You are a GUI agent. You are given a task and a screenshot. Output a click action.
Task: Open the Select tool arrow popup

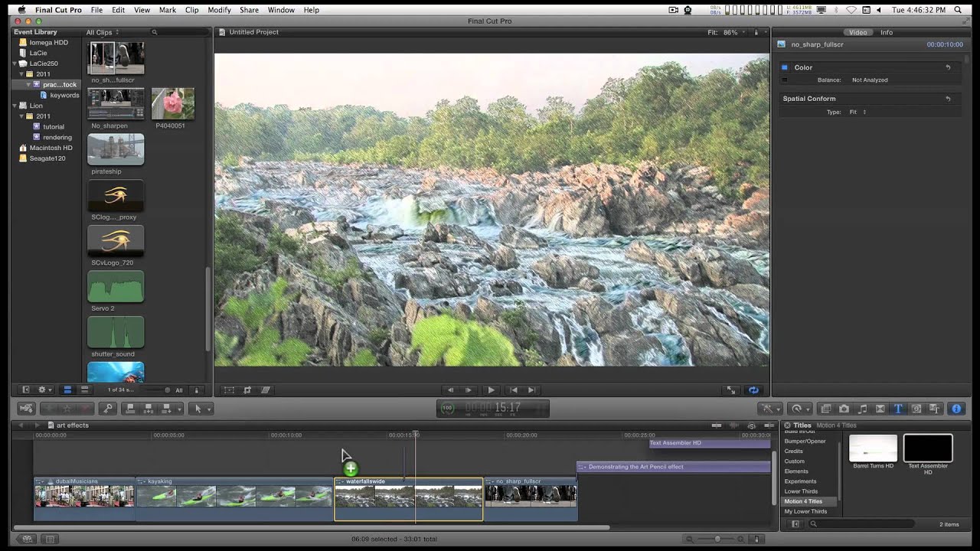click(201, 409)
